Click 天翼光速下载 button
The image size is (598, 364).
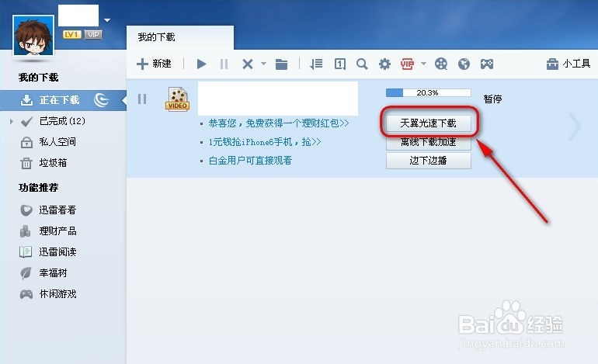(x=428, y=123)
